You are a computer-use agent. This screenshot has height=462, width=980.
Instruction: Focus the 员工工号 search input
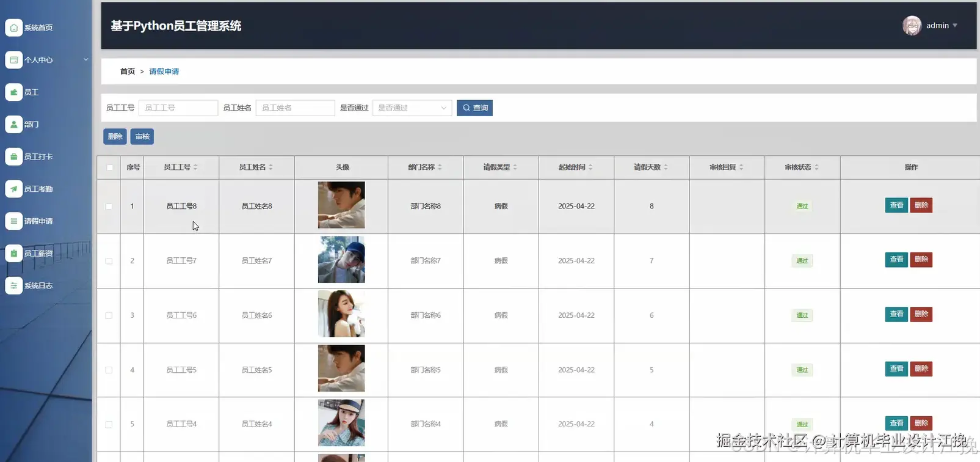point(178,108)
